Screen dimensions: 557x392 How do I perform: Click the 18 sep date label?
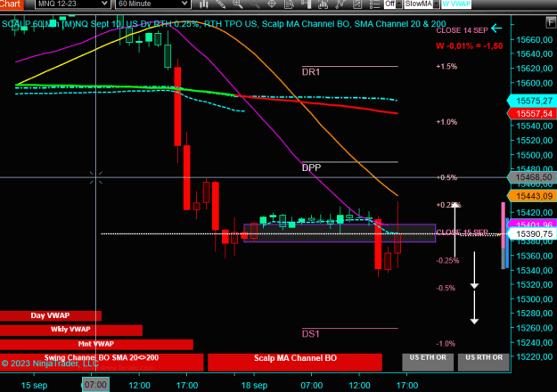coord(254,385)
